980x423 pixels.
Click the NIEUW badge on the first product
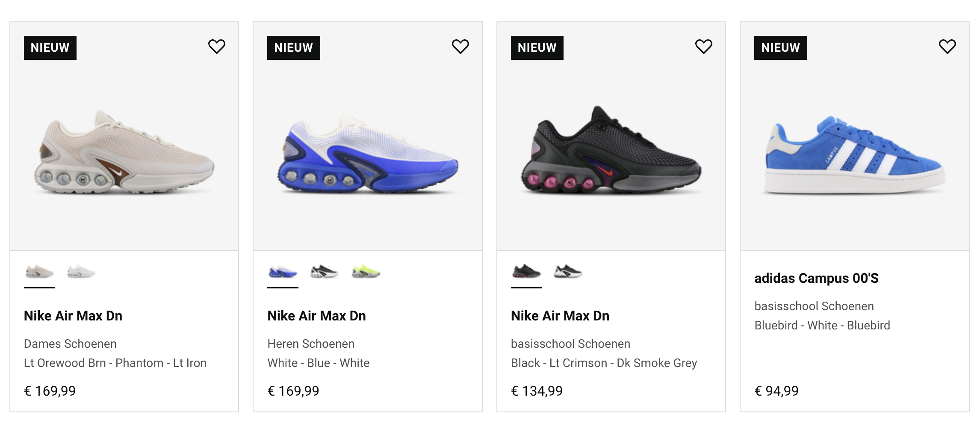pyautogui.click(x=50, y=47)
